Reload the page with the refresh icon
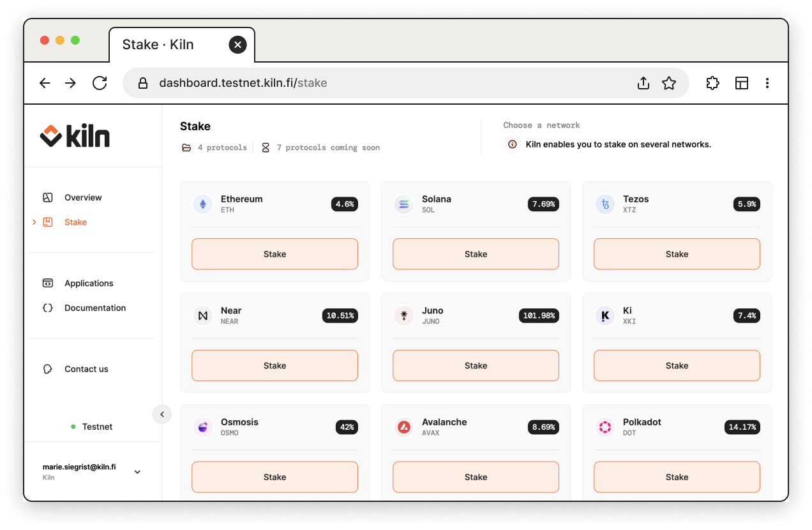 tap(100, 83)
